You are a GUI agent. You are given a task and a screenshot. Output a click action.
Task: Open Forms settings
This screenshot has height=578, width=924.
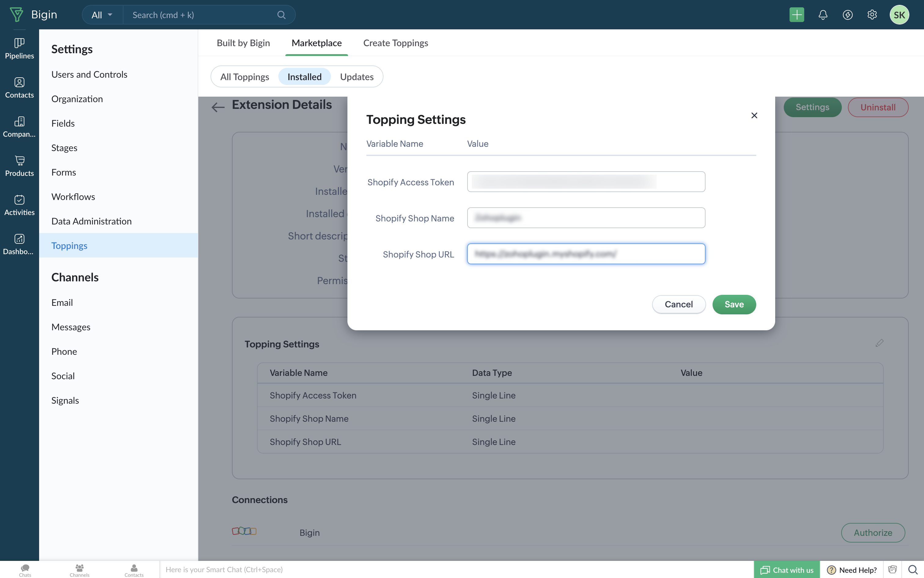click(x=118, y=172)
